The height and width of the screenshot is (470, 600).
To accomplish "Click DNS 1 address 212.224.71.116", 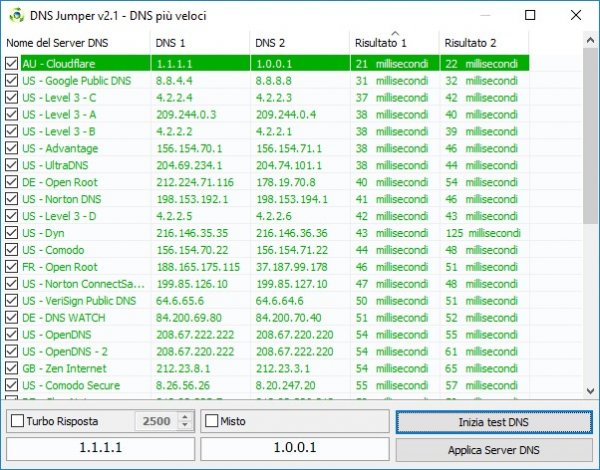I will (x=195, y=182).
